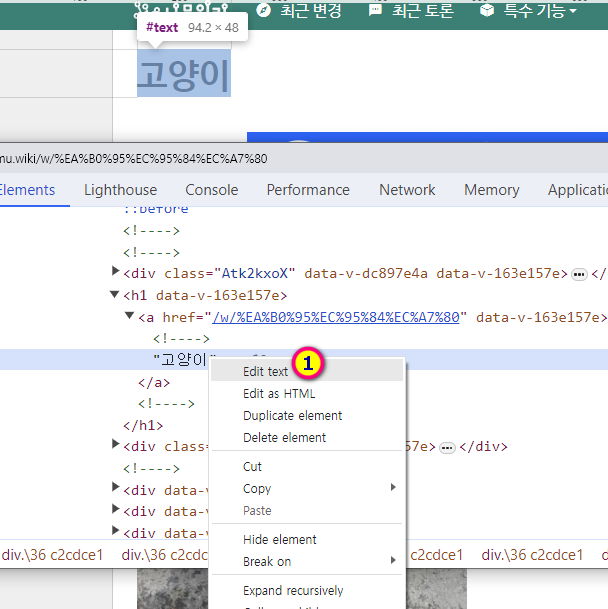Click the 특수 기능 cube icon
608x609 pixels.
[x=487, y=11]
